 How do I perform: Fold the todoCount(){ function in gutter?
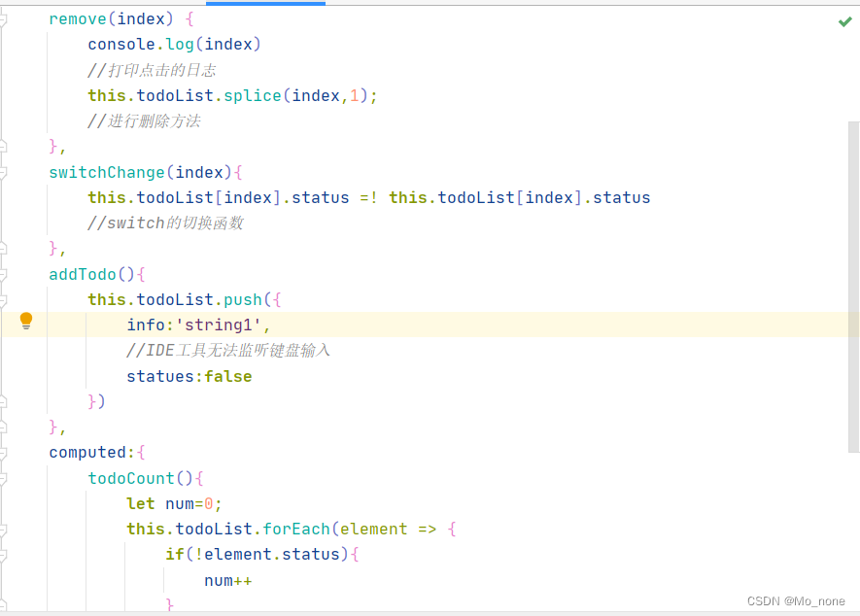click(x=3, y=479)
